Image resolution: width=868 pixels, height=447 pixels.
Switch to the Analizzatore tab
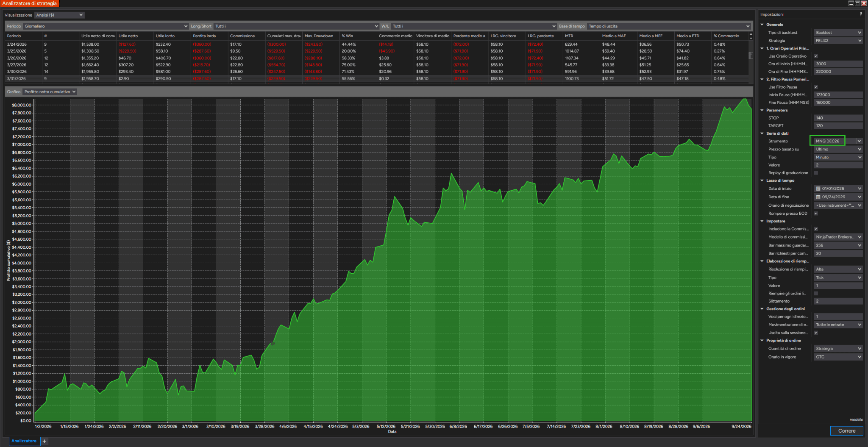[24, 441]
